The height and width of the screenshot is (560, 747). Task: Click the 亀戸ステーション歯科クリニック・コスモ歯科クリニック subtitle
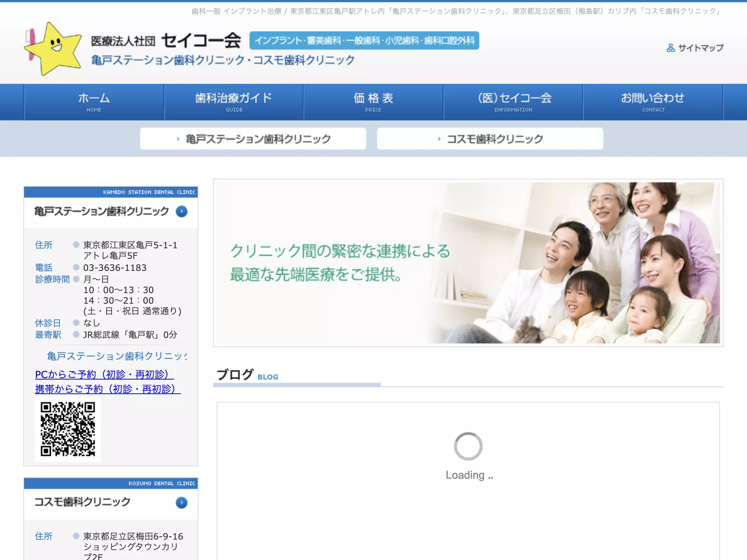[223, 60]
